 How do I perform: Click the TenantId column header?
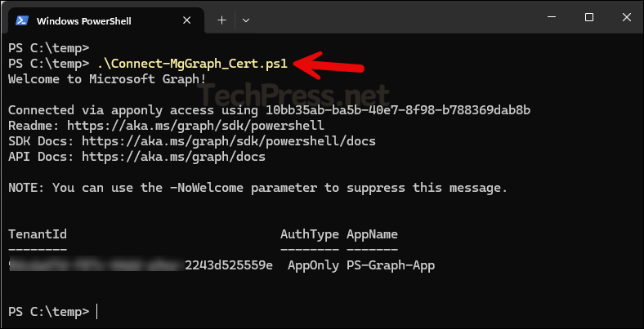pyautogui.click(x=38, y=234)
